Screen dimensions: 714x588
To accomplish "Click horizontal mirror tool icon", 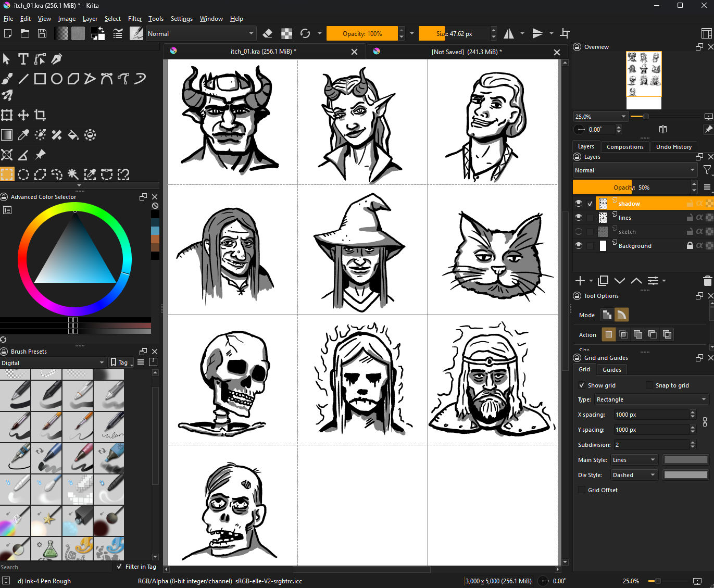I will pyautogui.click(x=509, y=34).
